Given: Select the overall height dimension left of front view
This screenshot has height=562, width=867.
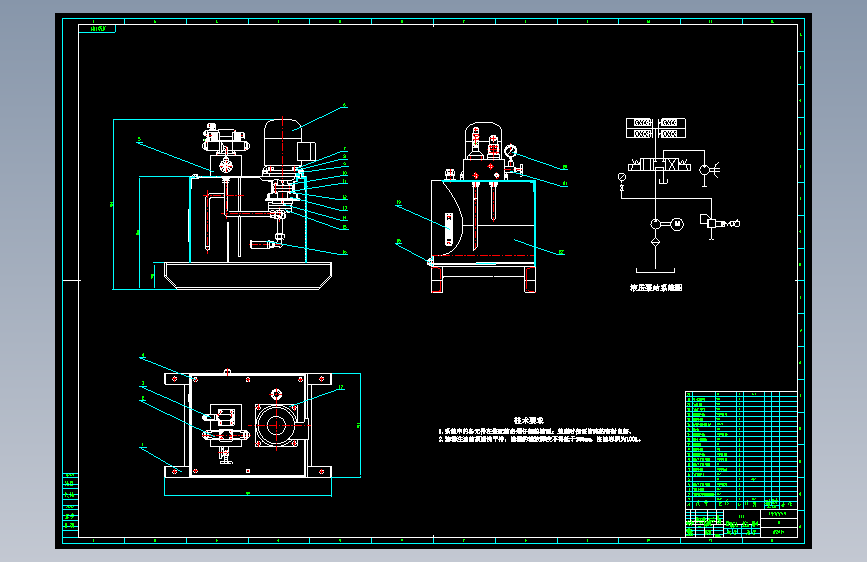Looking at the screenshot, I should [x=113, y=204].
